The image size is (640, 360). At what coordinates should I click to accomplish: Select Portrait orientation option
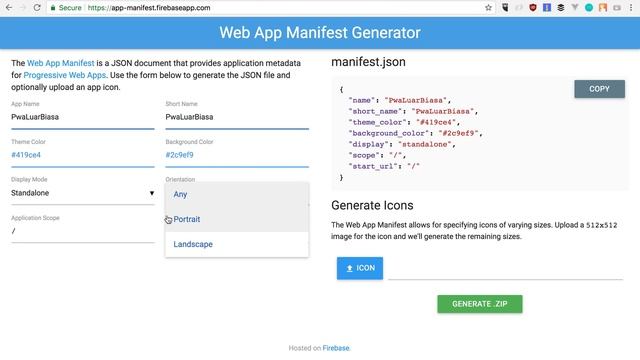tap(237, 220)
